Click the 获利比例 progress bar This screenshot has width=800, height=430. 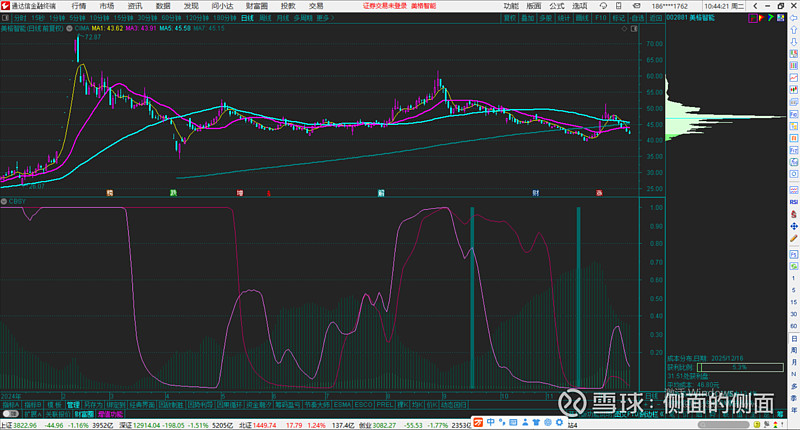click(x=740, y=367)
